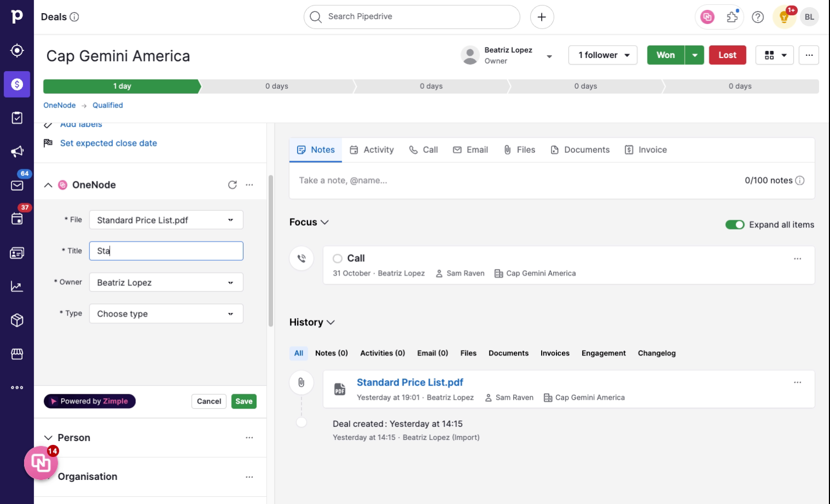This screenshot has height=504, width=830.
Task: Refresh the OneNode panel
Action: [x=232, y=185]
